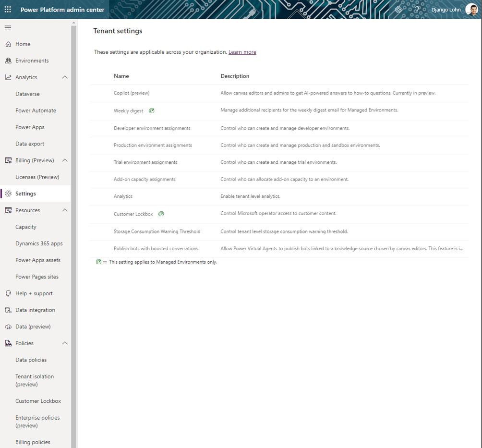Open Enterprise policies (preview)

[x=37, y=422]
